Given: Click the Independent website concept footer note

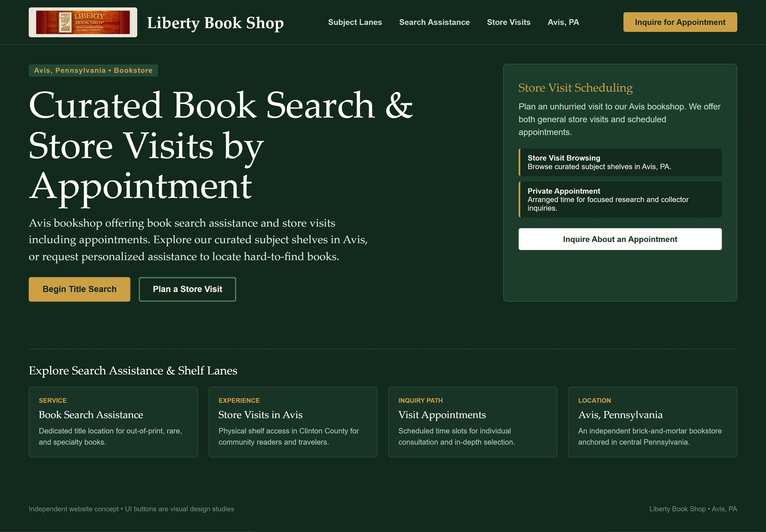Looking at the screenshot, I should coord(131,509).
